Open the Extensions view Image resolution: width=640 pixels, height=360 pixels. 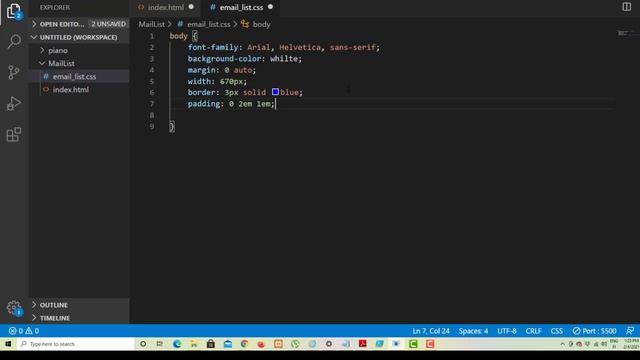[14, 134]
